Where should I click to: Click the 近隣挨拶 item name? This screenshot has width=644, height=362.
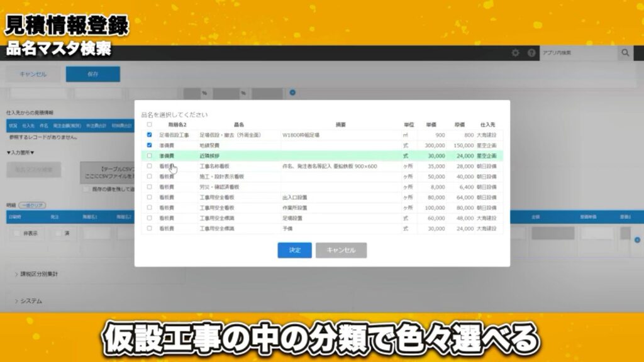click(209, 156)
